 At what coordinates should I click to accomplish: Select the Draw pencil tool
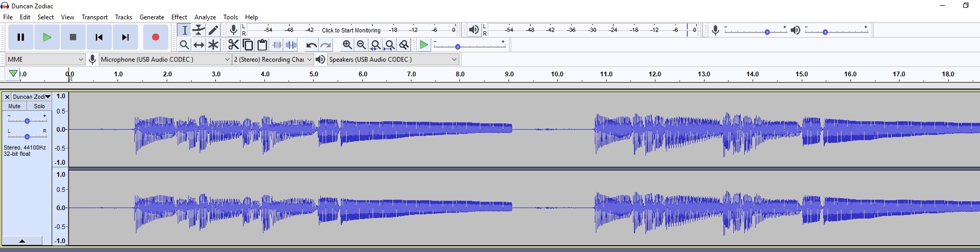click(x=213, y=30)
